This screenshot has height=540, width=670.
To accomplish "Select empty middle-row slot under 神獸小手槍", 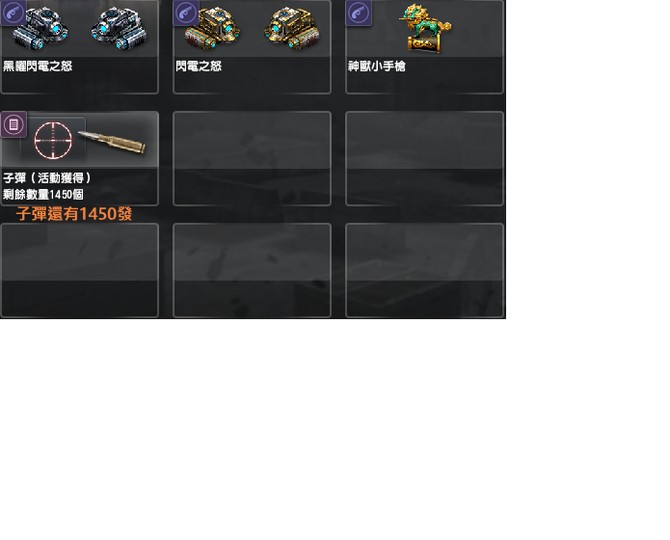I will (424, 158).
